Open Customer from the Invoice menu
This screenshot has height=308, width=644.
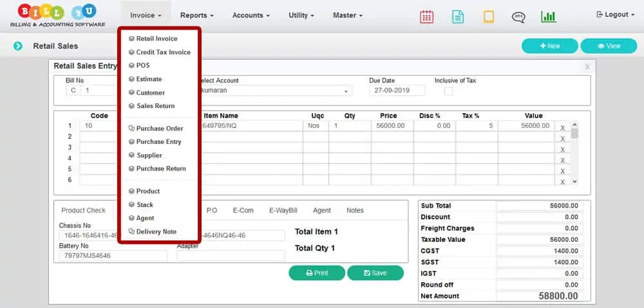146,93
